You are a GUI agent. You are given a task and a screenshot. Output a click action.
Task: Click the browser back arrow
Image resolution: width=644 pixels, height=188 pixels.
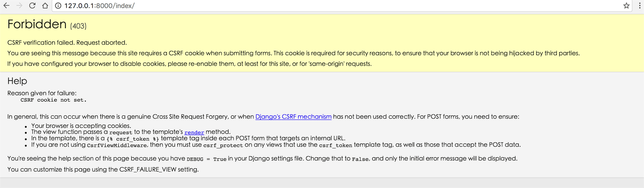[x=6, y=6]
